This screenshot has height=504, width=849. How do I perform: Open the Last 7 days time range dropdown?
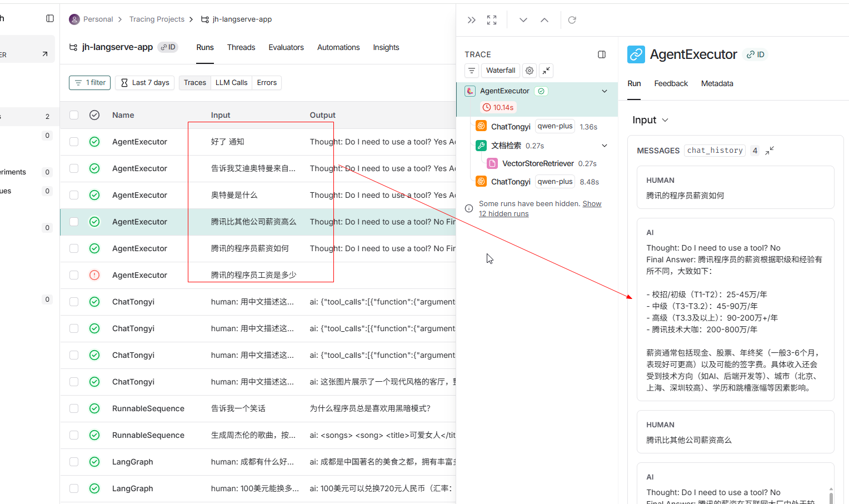point(145,83)
